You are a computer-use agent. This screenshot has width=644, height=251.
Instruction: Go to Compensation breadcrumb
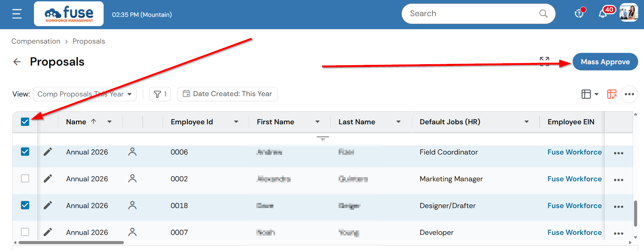pyautogui.click(x=36, y=41)
